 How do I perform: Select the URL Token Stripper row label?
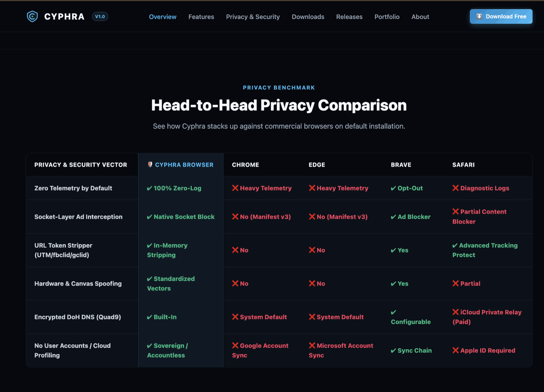point(63,250)
